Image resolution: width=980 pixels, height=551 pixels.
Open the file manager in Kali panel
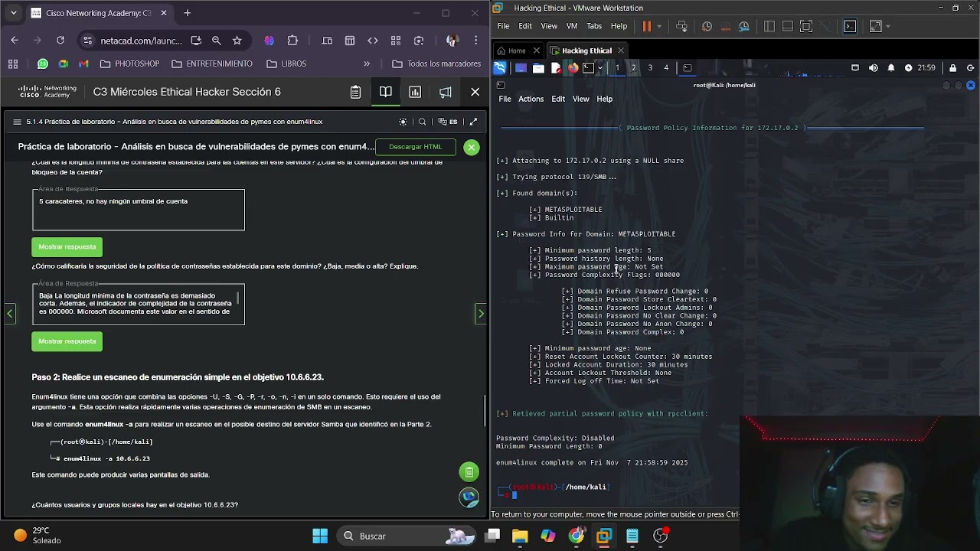coord(538,67)
